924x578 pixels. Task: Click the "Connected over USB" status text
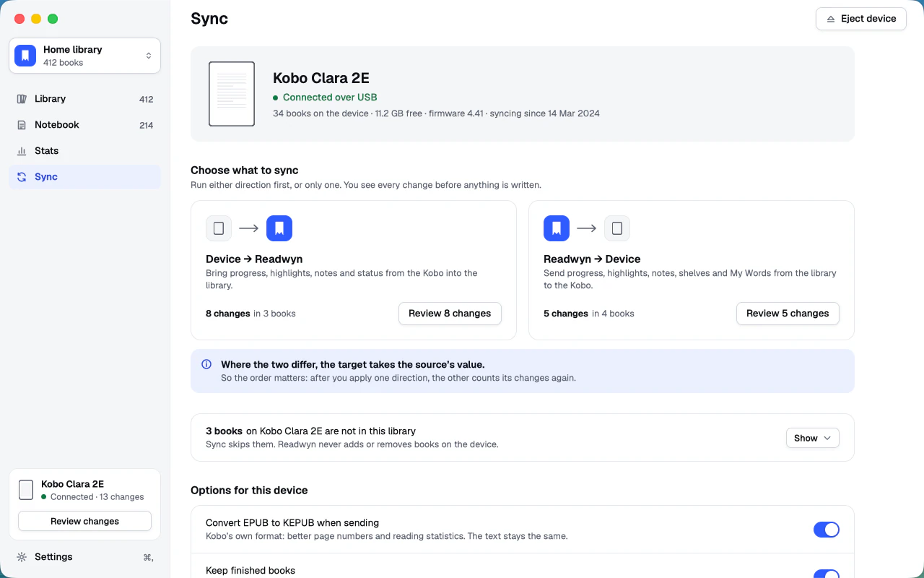[x=330, y=98]
